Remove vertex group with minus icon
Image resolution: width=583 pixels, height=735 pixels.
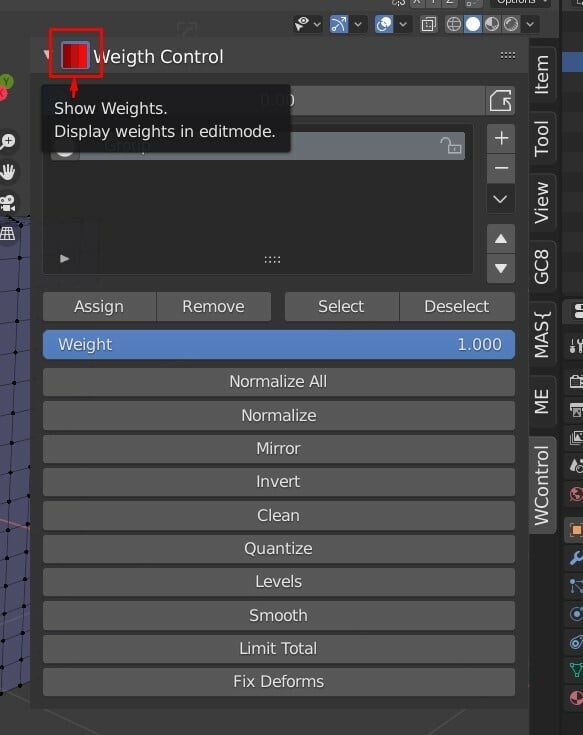[501, 168]
